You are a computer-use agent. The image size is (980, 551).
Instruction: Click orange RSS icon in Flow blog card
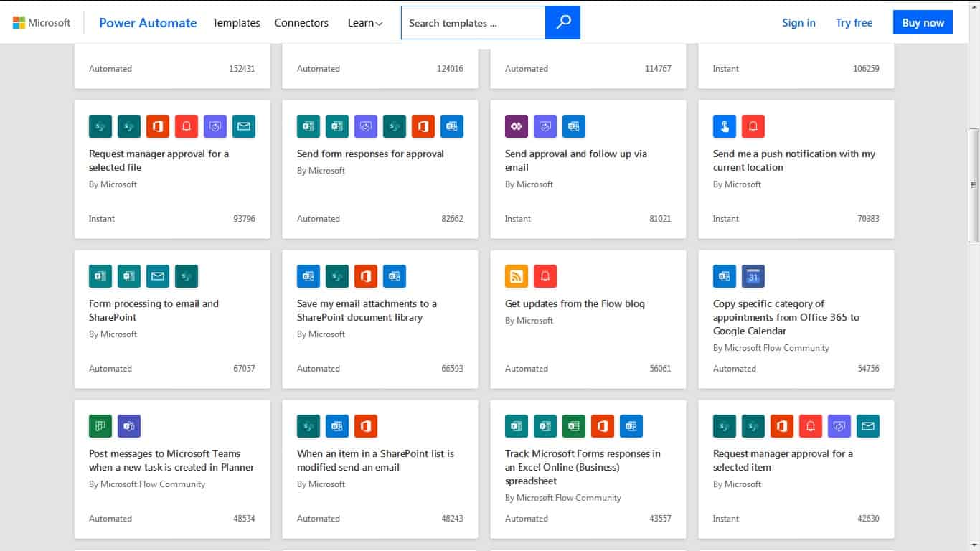(517, 276)
